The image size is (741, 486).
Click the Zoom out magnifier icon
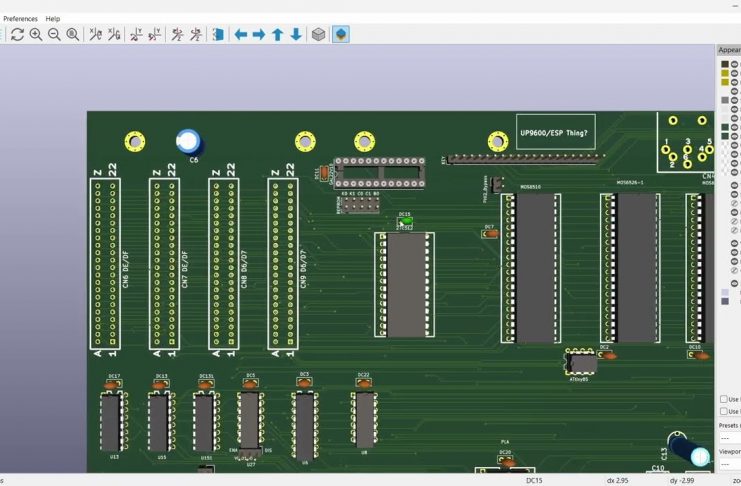coord(54,34)
